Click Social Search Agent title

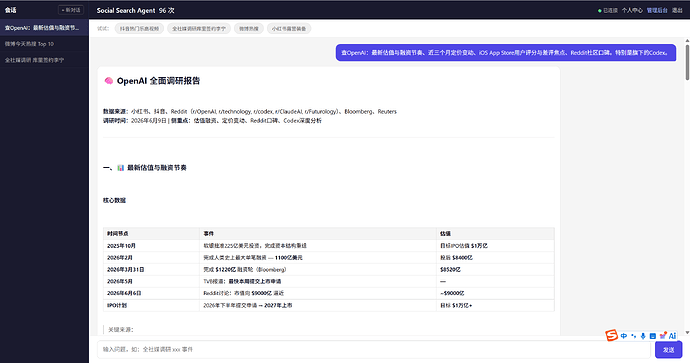click(126, 11)
